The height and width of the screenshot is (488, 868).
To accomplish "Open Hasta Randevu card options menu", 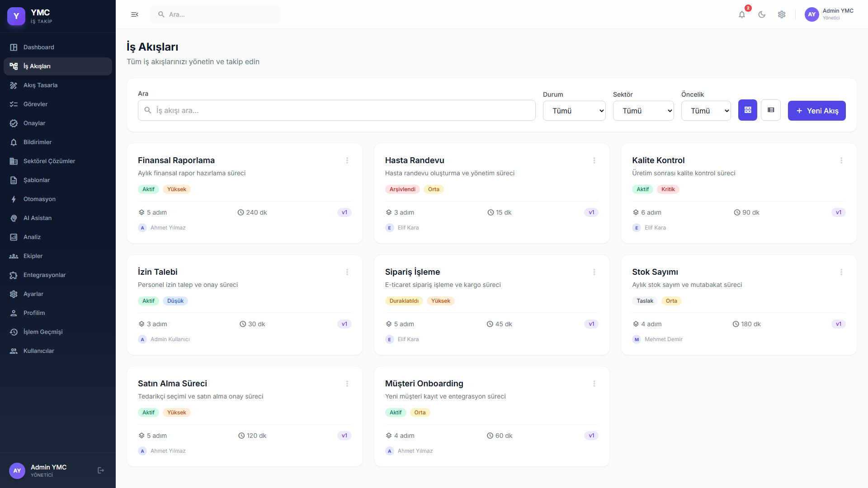I will tap(594, 160).
